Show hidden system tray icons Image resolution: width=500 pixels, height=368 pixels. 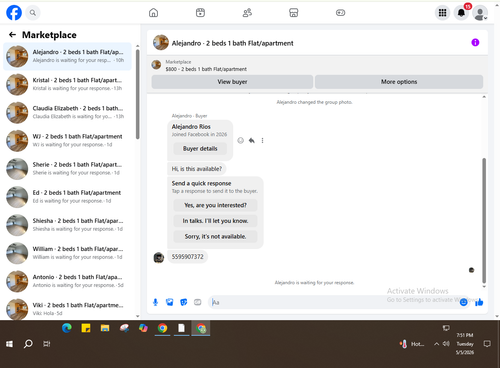436,344
